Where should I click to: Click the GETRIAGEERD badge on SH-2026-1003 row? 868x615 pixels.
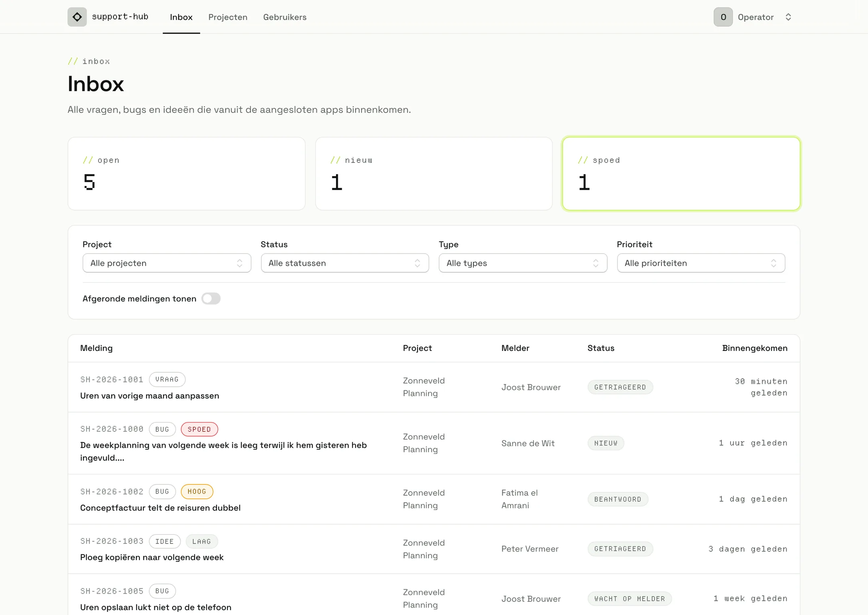[x=620, y=549]
